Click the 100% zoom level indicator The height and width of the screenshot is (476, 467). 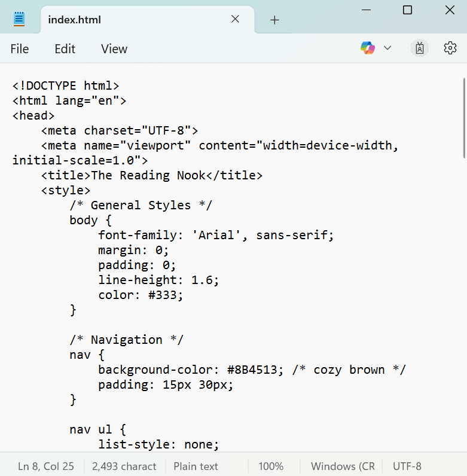point(271,466)
